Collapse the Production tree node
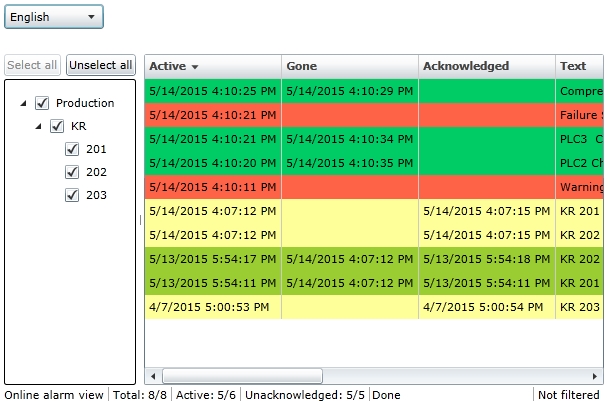This screenshot has height=401, width=607. click(24, 103)
